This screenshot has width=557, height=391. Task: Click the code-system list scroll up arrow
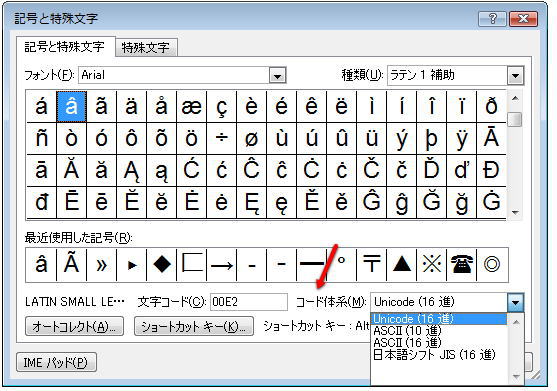tap(516, 321)
